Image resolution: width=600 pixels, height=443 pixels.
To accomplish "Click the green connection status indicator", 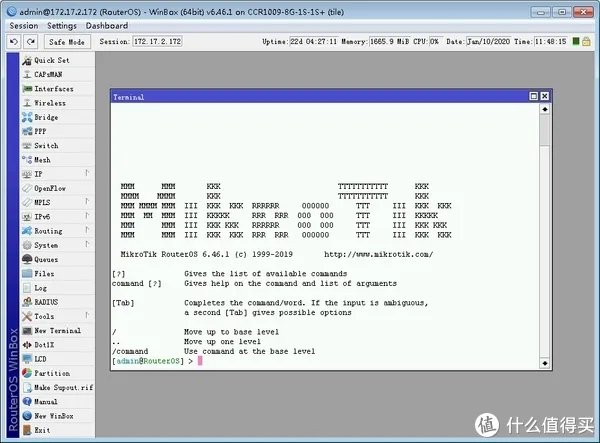I will pyautogui.click(x=576, y=41).
